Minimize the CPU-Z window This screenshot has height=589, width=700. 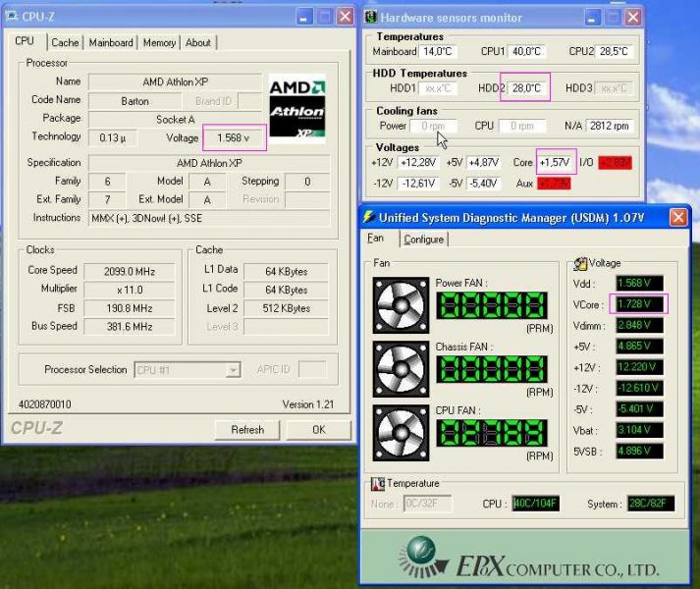tap(304, 18)
